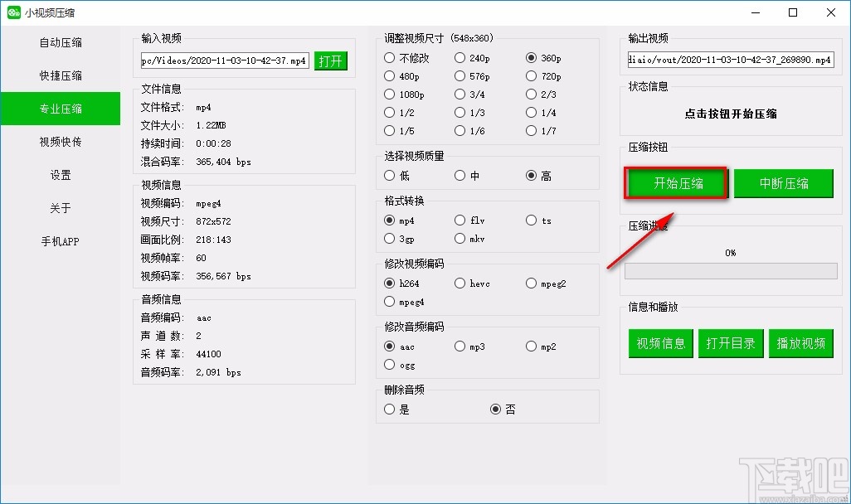
Task: Switch to 自动压缩 sidebar tab
Action: click(x=61, y=42)
